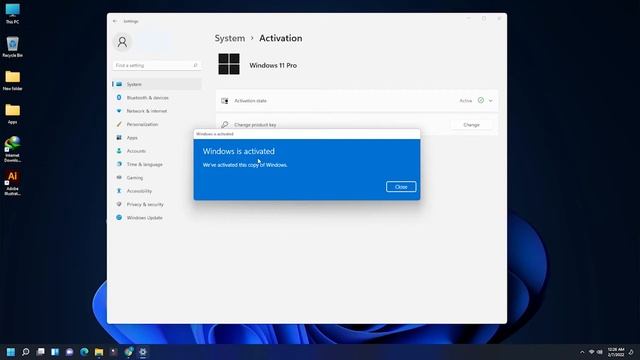This screenshot has width=640, height=360.
Task: Click We've activated this copy of Windows text
Action: tap(245, 165)
